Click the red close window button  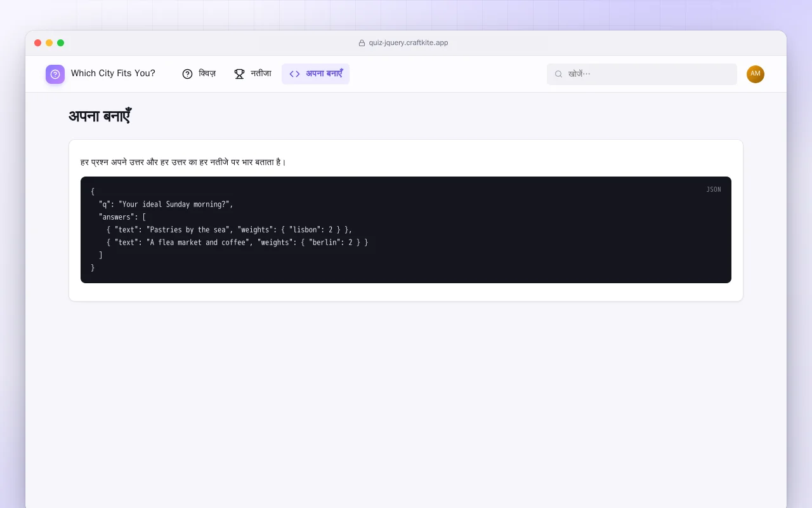pyautogui.click(x=38, y=43)
